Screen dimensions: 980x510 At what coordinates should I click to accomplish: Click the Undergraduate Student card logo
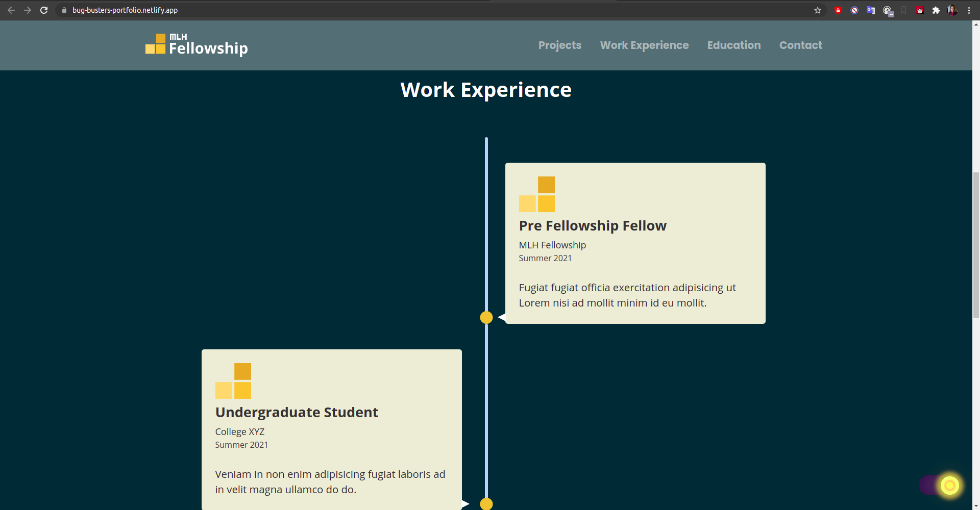click(233, 381)
